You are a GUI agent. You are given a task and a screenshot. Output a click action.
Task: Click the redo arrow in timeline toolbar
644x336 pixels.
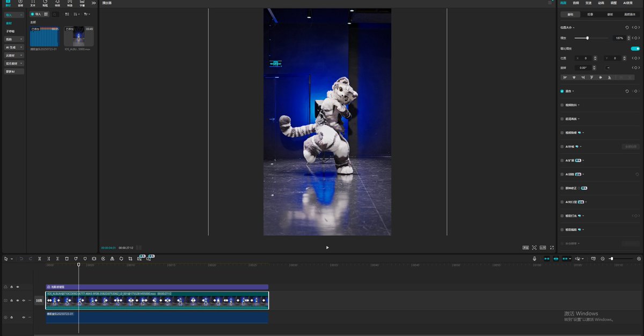31,259
